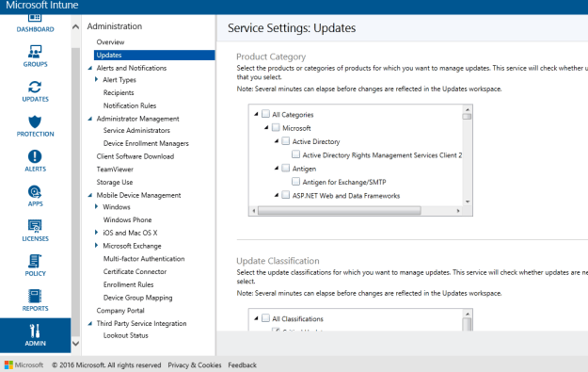
Task: Collapse the Mobile Device Management node
Action: [90, 195]
